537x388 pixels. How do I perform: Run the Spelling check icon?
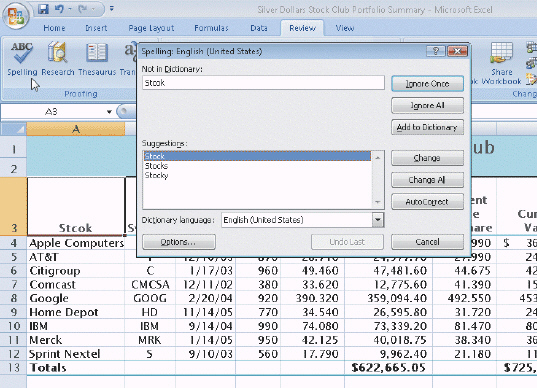click(x=22, y=58)
